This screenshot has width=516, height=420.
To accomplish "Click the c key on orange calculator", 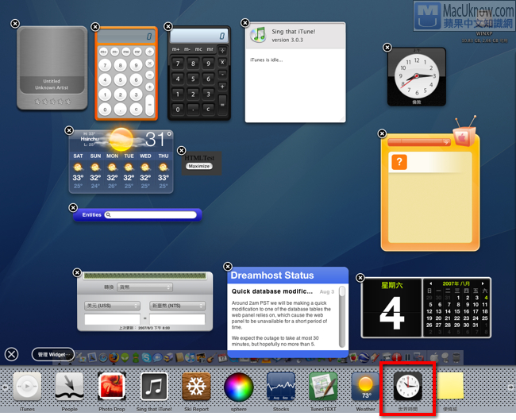I will pyautogui.click(x=136, y=110).
